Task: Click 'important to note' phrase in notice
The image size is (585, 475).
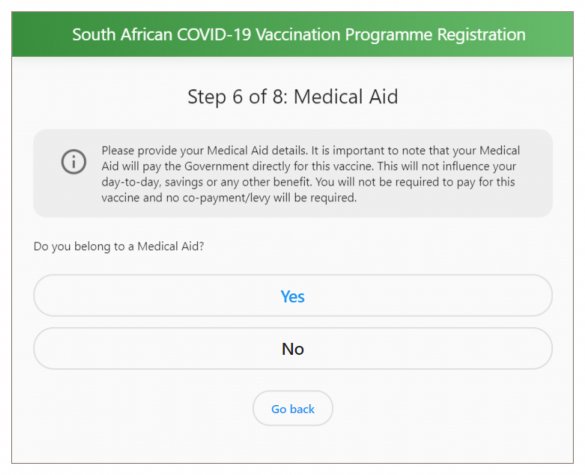Action: click(x=378, y=151)
